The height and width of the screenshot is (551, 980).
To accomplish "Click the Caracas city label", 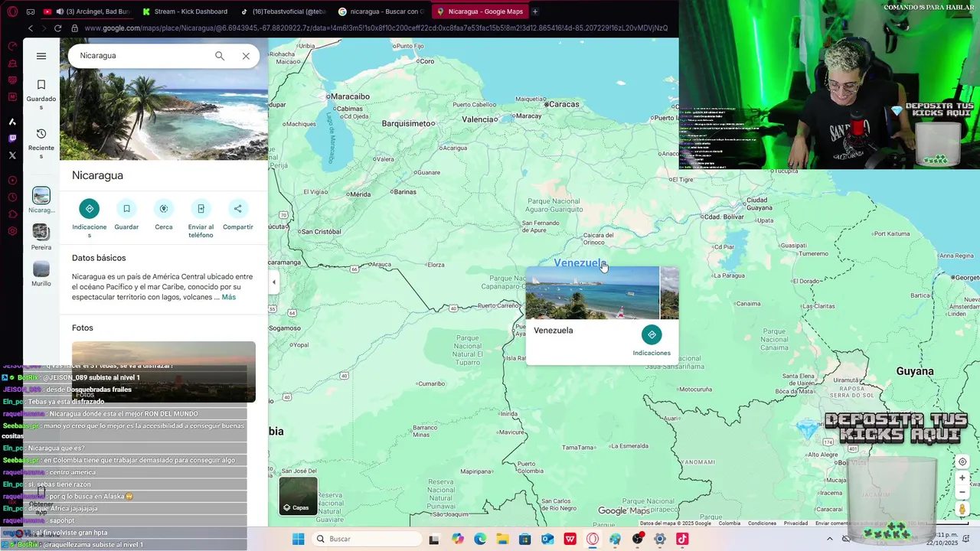I will pyautogui.click(x=563, y=104).
